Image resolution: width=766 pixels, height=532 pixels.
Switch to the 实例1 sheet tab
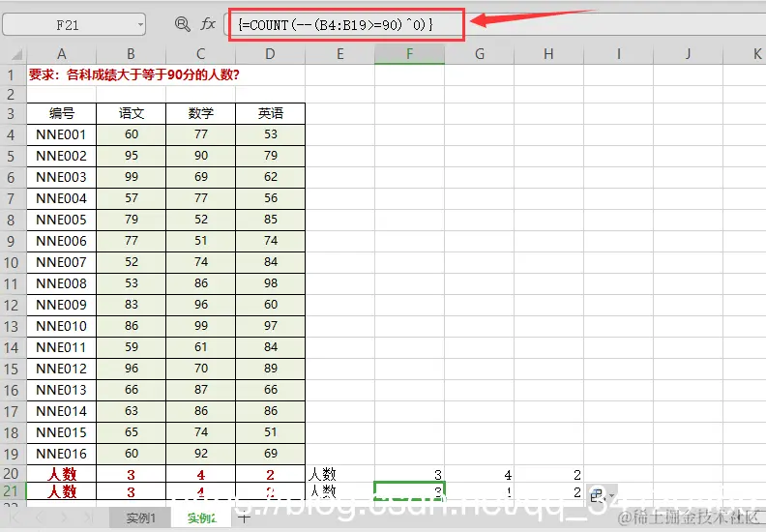[140, 517]
